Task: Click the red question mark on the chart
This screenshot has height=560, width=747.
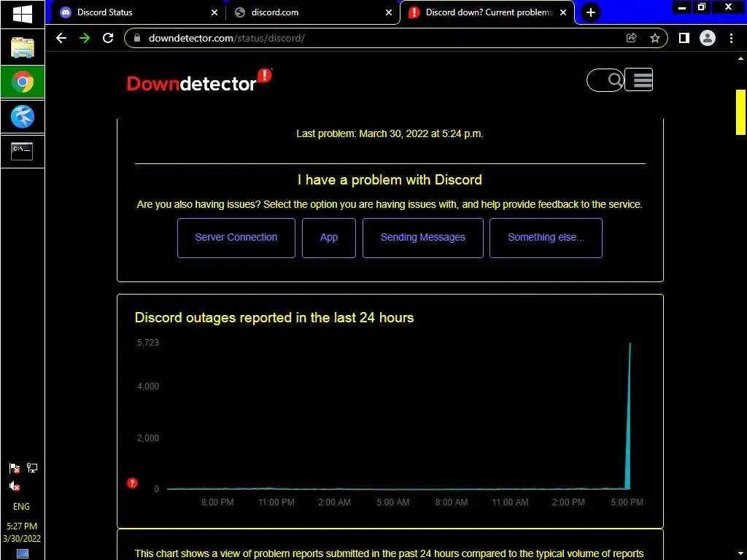Action: coord(133,483)
